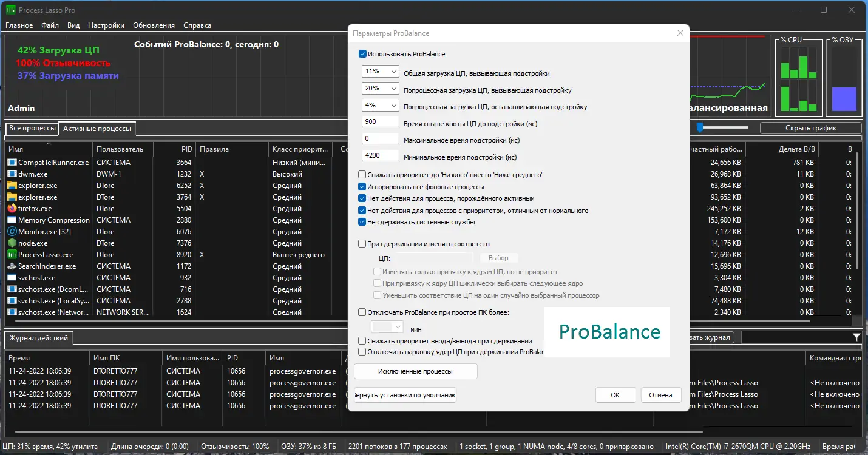Toggle the Использовать ProBalance checkbox
The width and height of the screenshot is (868, 455).
coord(363,54)
